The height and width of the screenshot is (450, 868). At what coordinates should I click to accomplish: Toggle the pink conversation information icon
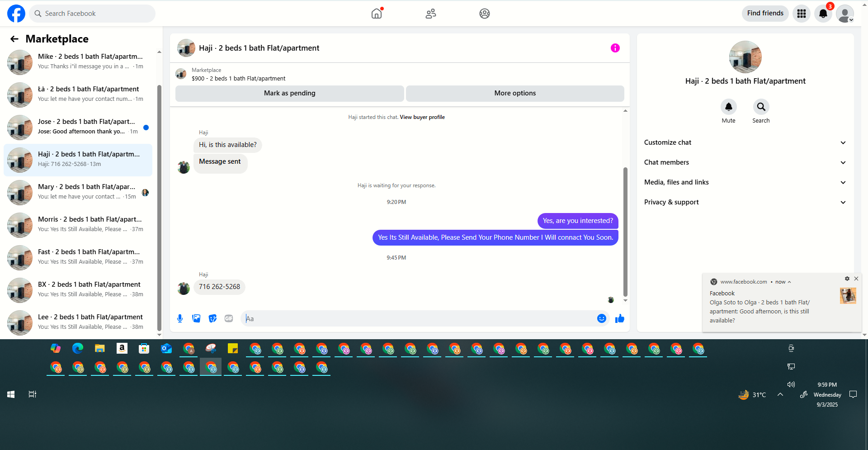615,48
